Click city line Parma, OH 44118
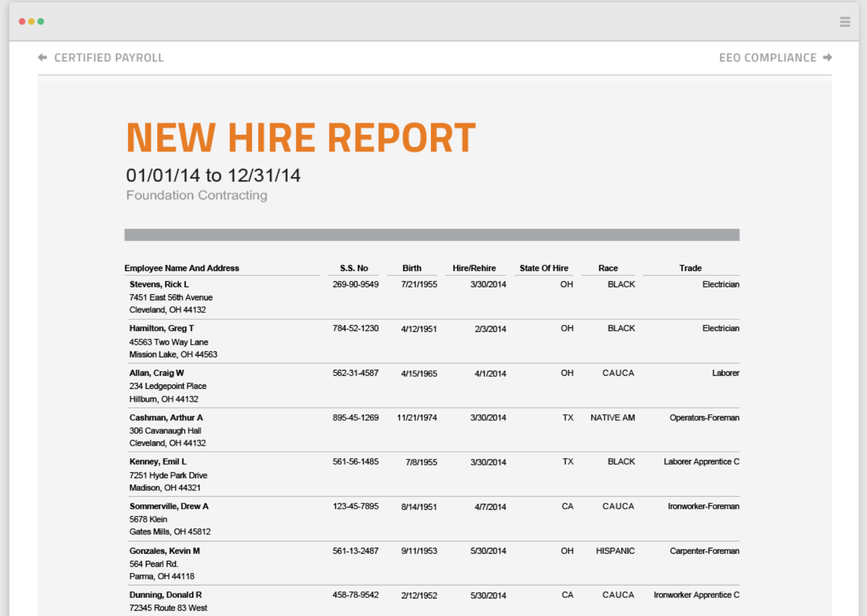 tap(162, 576)
